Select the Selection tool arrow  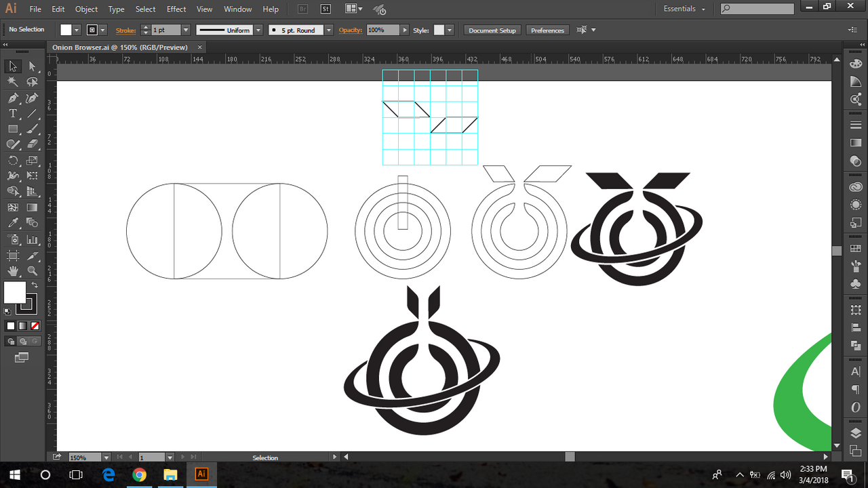[13, 66]
